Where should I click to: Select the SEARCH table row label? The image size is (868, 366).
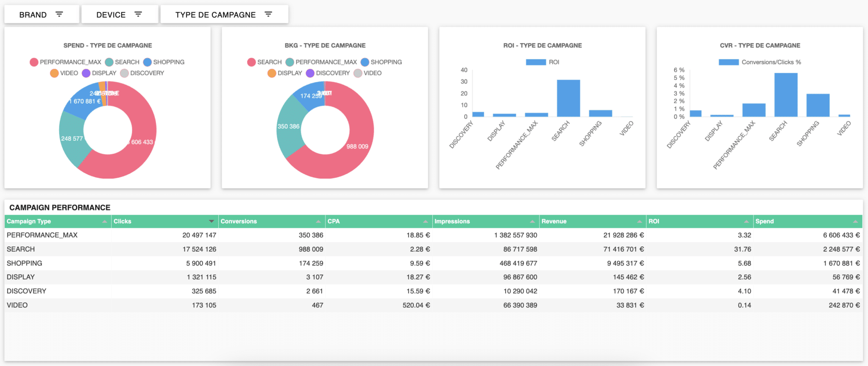coord(21,249)
